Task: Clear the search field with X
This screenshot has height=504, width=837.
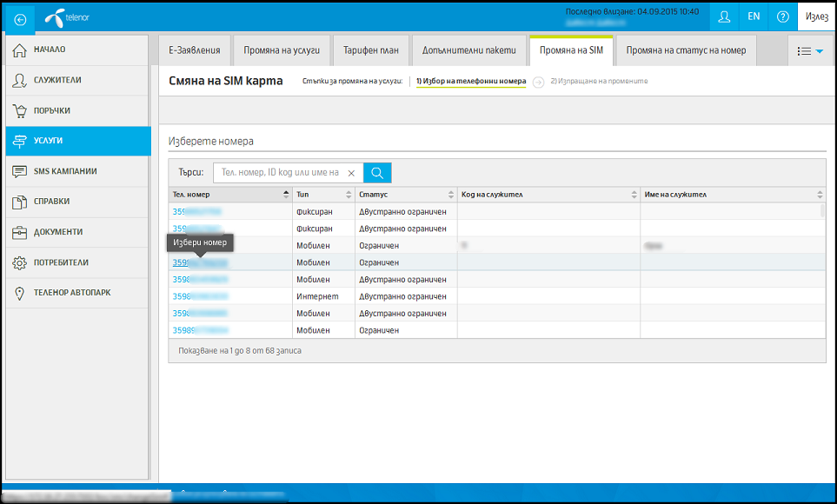Action: (351, 173)
